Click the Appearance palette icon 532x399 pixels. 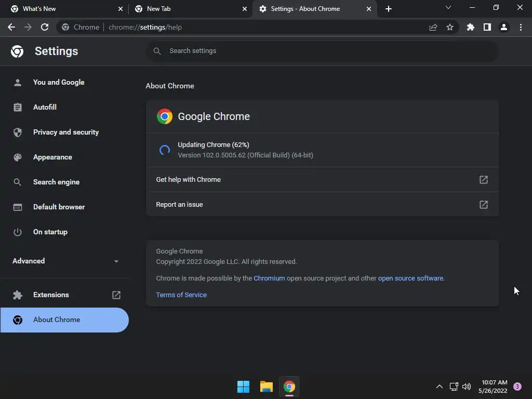coord(18,157)
